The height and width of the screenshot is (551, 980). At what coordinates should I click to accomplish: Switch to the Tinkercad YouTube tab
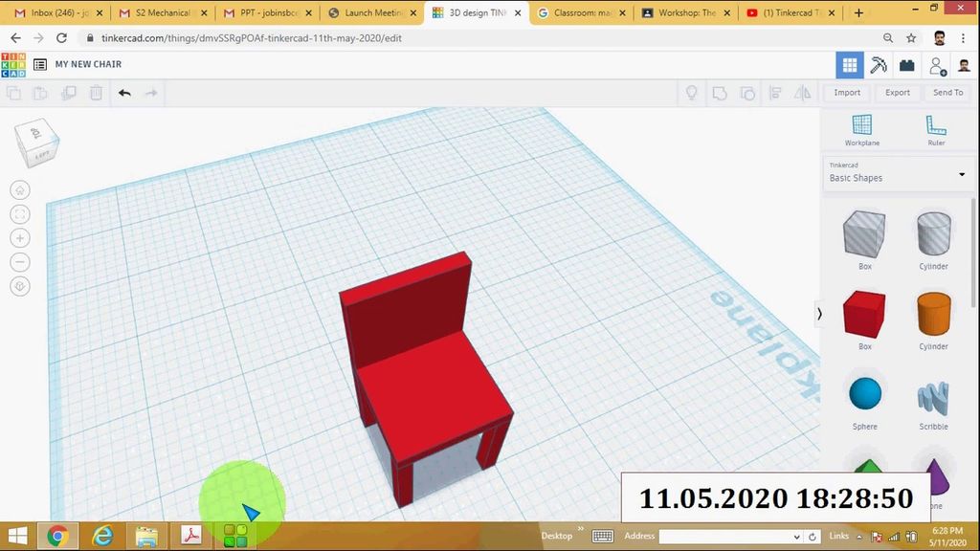tap(791, 12)
